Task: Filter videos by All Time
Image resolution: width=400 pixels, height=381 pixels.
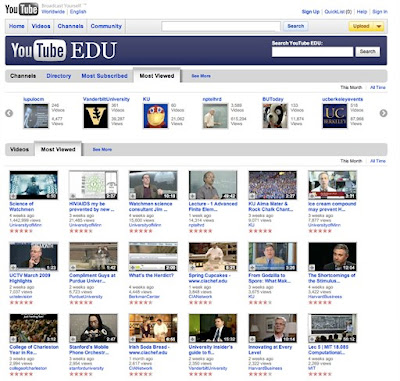Action: [x=378, y=161]
